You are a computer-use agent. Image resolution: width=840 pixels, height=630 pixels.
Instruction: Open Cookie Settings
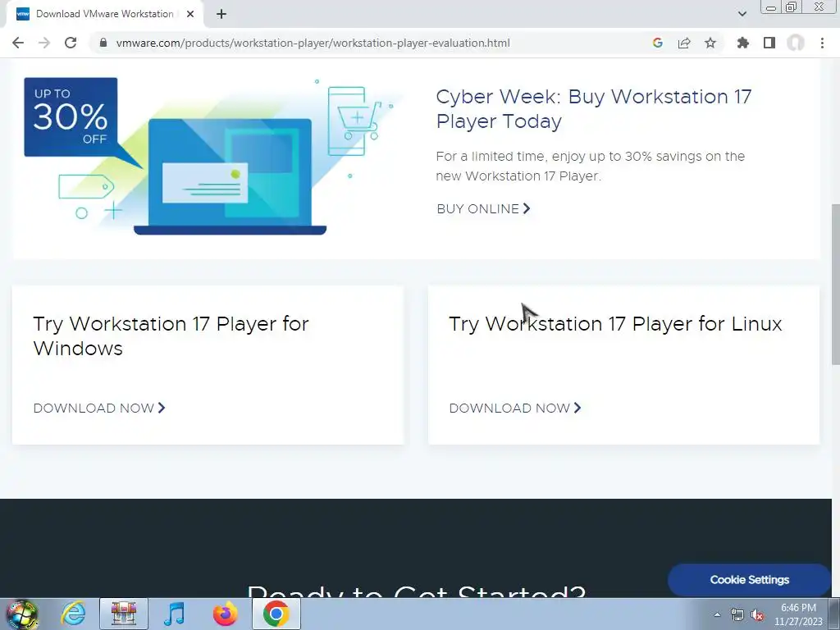click(x=749, y=580)
